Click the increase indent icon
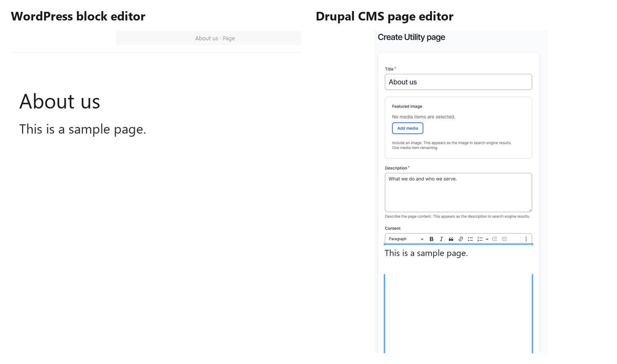Viewport: 617px width, 364px height. (495, 239)
